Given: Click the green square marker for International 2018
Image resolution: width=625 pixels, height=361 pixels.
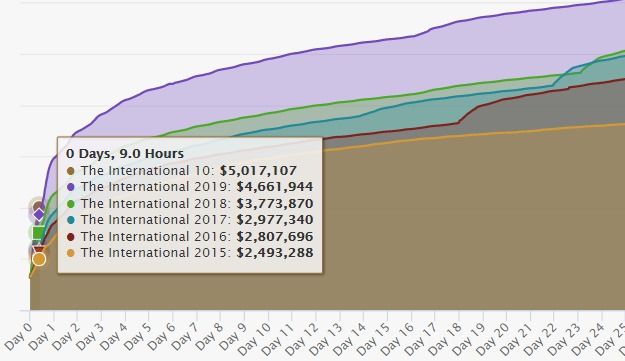Looking at the screenshot, I should [x=38, y=233].
